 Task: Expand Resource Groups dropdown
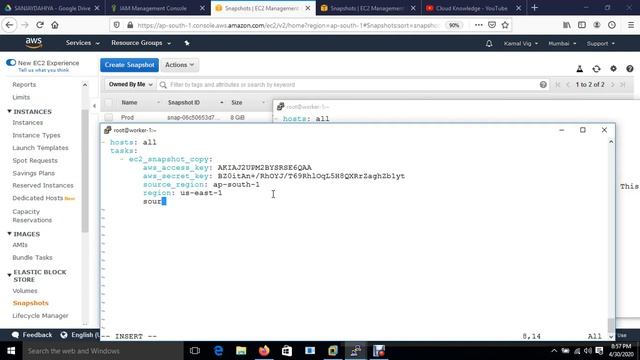click(141, 43)
